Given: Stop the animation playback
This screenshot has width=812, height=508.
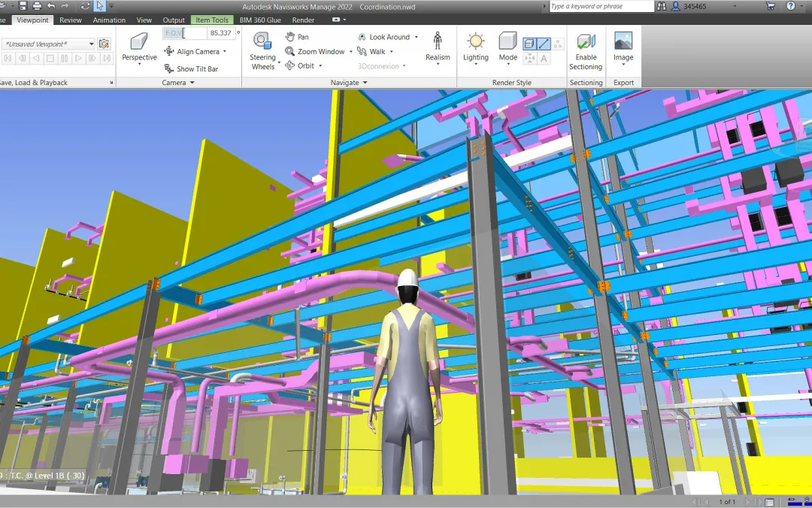Looking at the screenshot, I should [50, 58].
